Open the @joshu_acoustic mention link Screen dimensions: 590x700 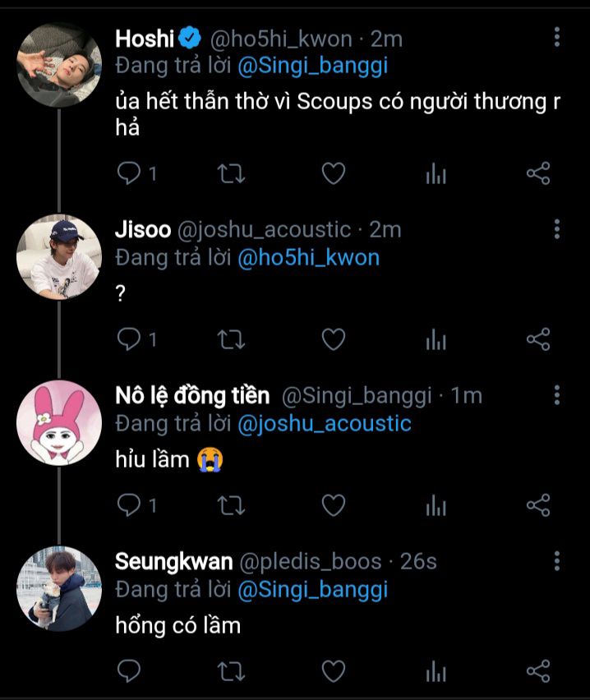tap(324, 424)
